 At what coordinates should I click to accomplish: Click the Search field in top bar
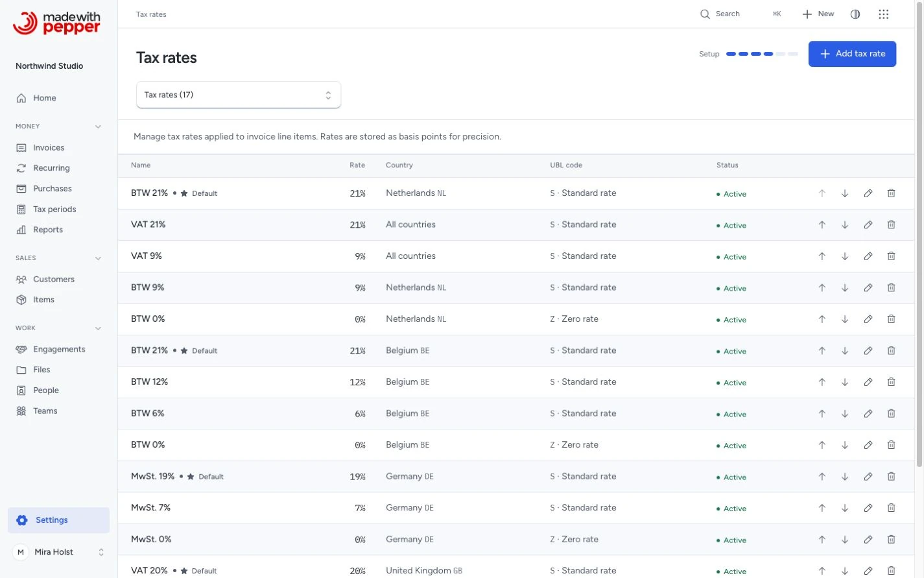(740, 14)
